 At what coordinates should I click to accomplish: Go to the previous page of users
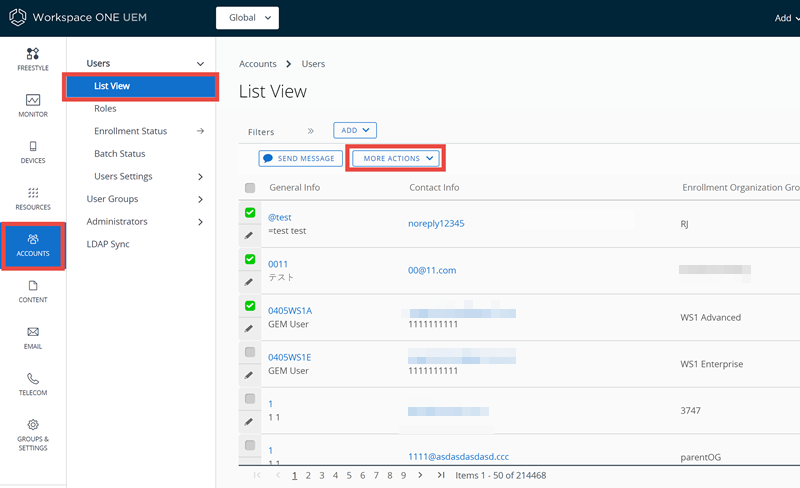pos(278,475)
